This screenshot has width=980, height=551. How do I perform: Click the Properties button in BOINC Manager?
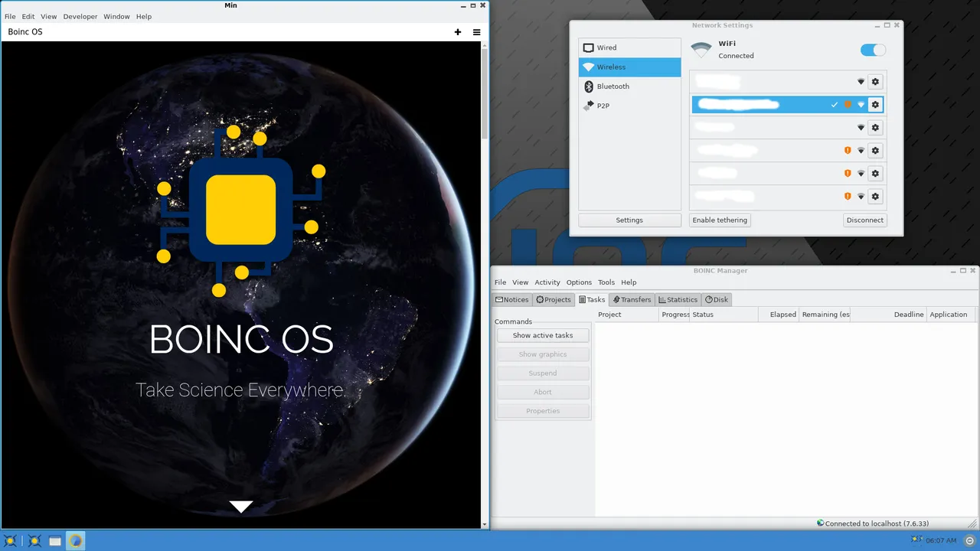tap(543, 411)
